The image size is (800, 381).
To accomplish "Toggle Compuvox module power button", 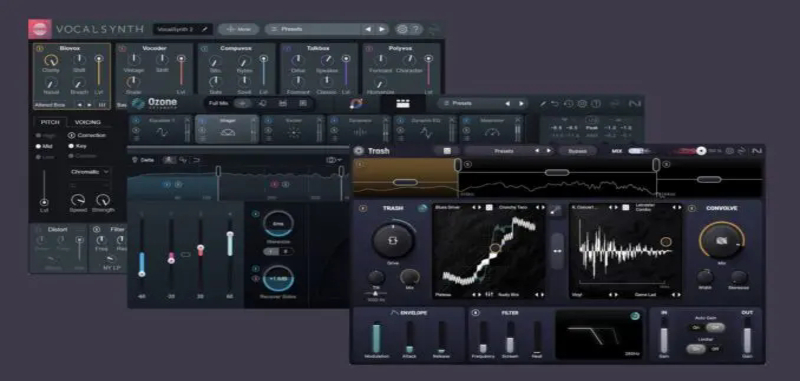I will click(x=205, y=48).
